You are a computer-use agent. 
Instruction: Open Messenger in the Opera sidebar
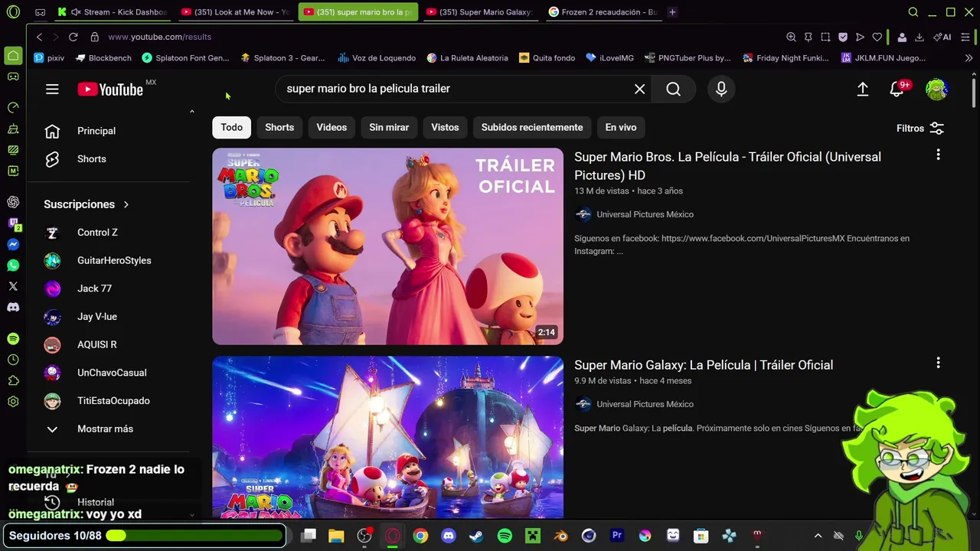[x=13, y=245]
